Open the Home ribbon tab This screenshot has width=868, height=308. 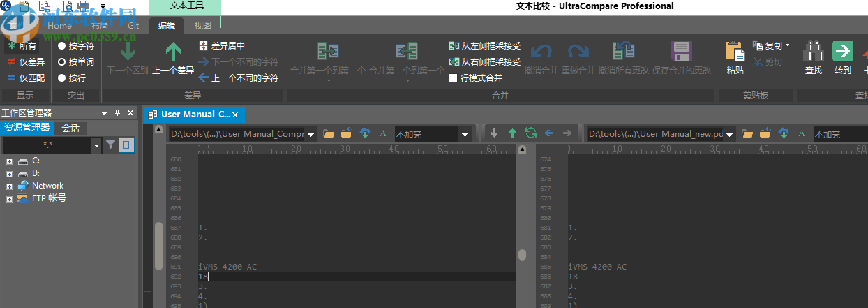(x=59, y=26)
